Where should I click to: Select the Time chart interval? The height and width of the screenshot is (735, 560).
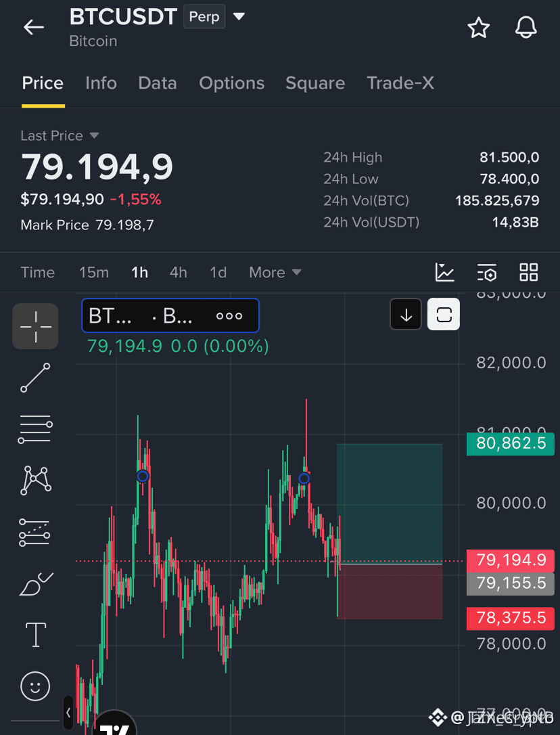coord(37,272)
